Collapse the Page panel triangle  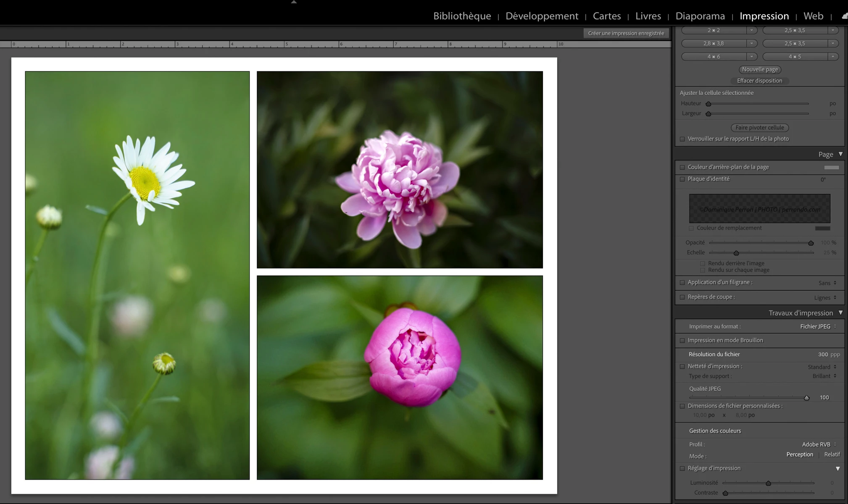click(x=840, y=154)
